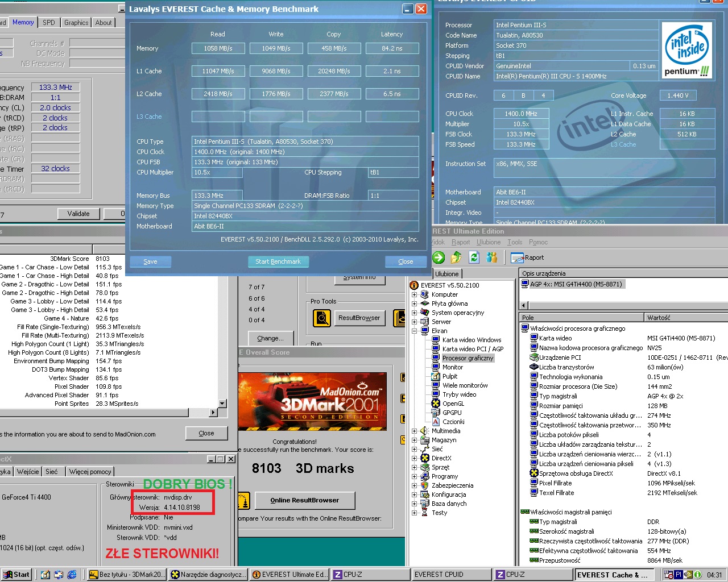Expand the Komputer tree node

point(415,294)
